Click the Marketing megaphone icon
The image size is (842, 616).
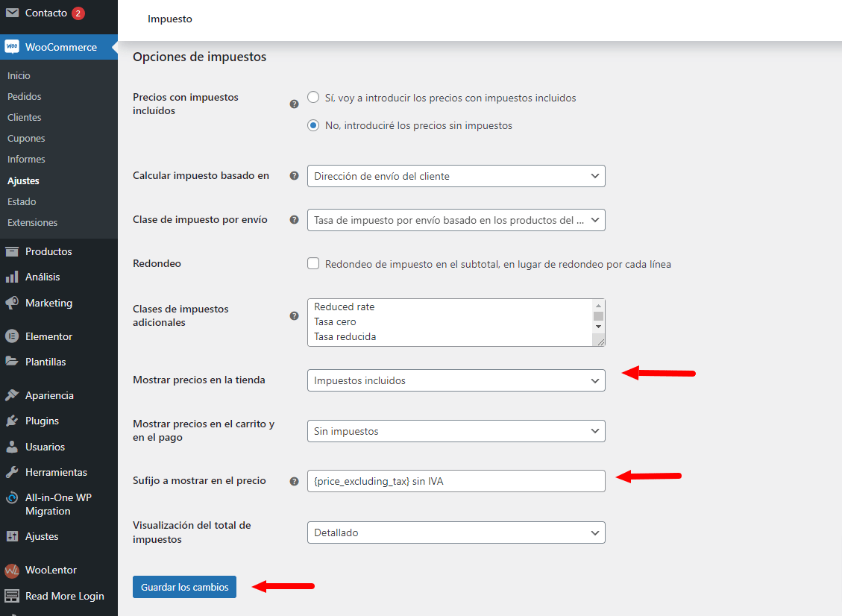click(x=12, y=303)
